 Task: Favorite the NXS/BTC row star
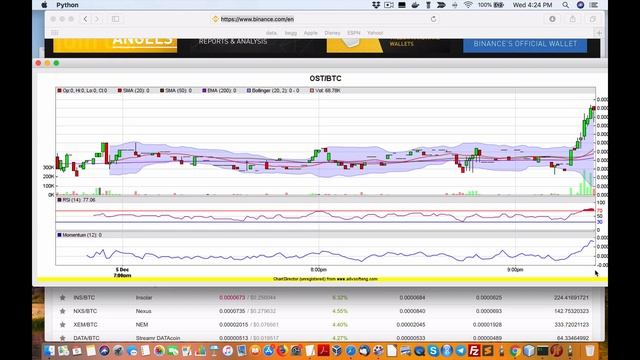pyautogui.click(x=62, y=311)
